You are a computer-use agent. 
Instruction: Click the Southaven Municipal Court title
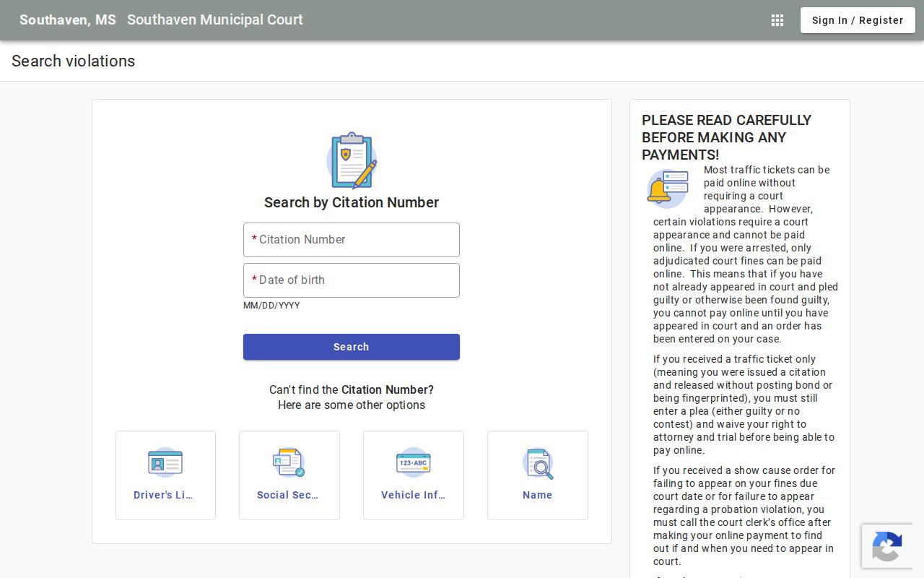(x=215, y=20)
